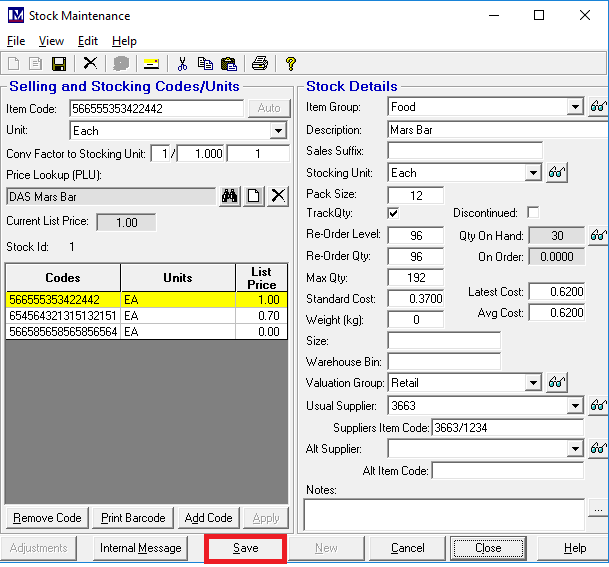Image resolution: width=609 pixels, height=567 pixels.
Task: Click the Save button
Action: coord(245,548)
